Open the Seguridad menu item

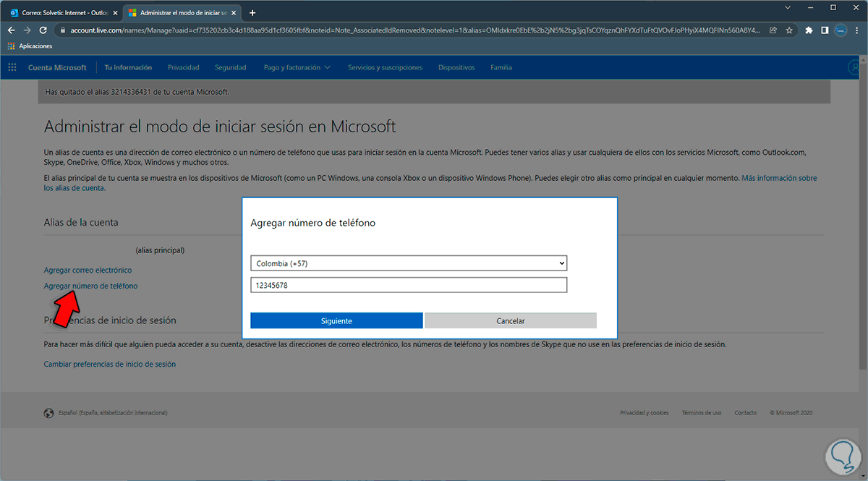[231, 67]
